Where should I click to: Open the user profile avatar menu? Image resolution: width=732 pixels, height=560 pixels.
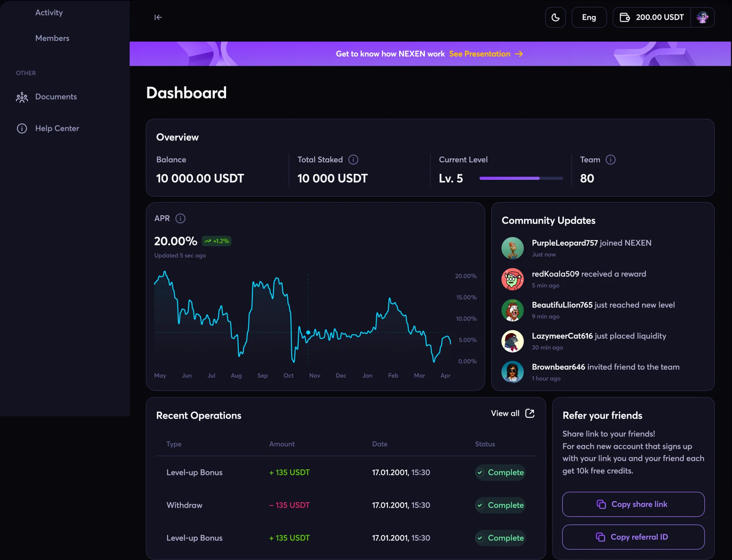[x=702, y=17]
